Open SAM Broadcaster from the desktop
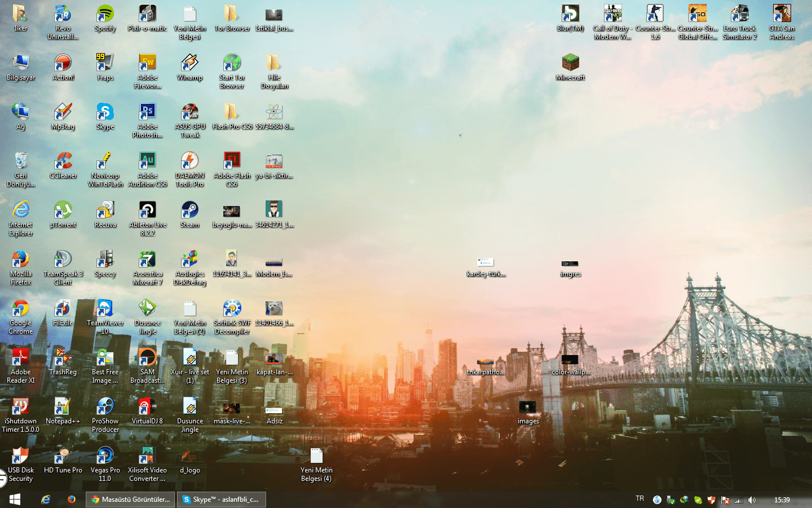The image size is (812, 508). coord(147,366)
